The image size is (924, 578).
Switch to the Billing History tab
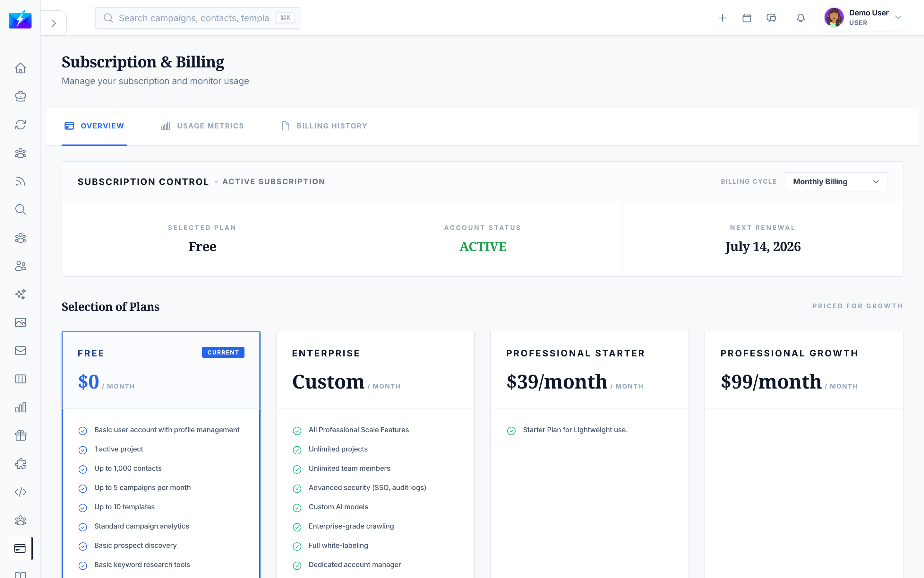(324, 126)
